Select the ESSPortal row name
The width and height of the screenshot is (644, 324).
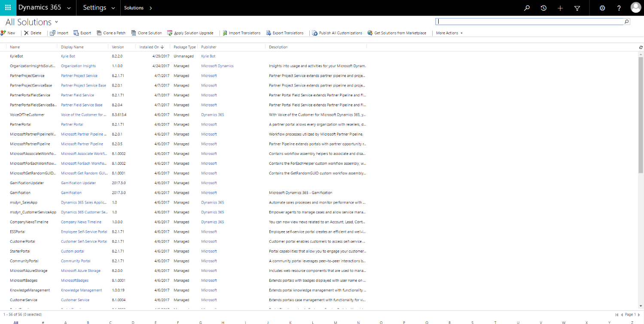click(18, 231)
